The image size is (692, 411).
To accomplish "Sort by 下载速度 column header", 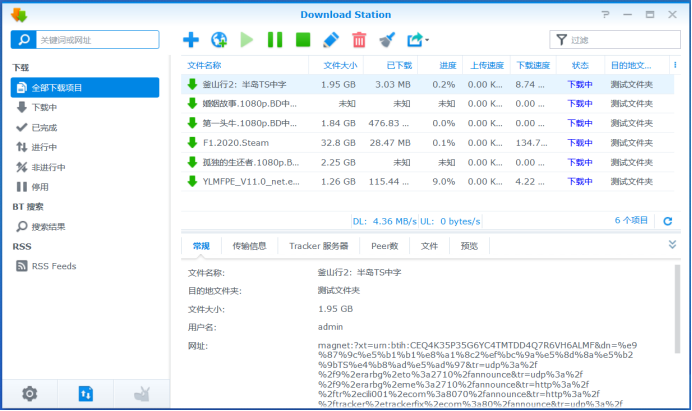I will 533,65.
